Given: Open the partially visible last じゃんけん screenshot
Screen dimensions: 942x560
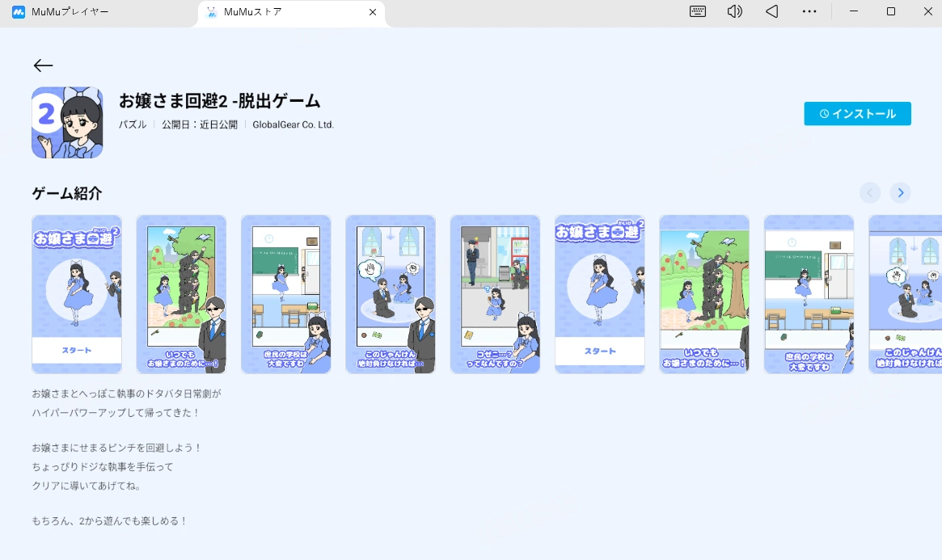Looking at the screenshot, I should 906,294.
